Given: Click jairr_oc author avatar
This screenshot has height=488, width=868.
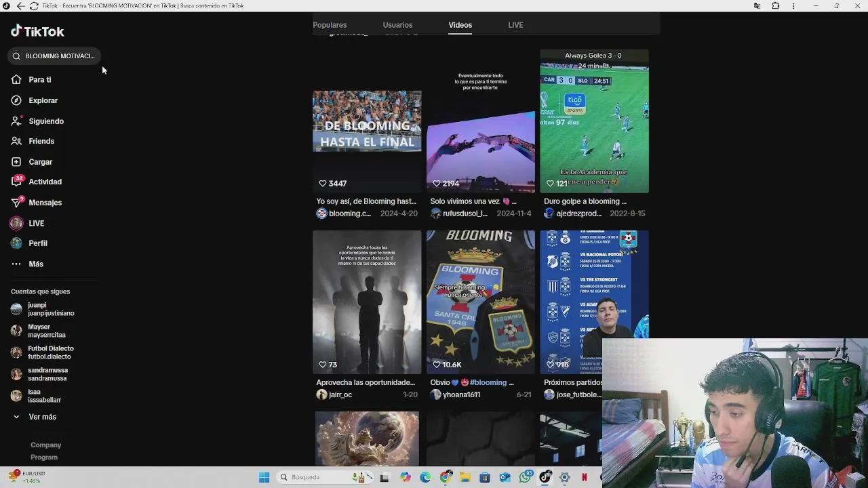Looking at the screenshot, I should click(322, 394).
